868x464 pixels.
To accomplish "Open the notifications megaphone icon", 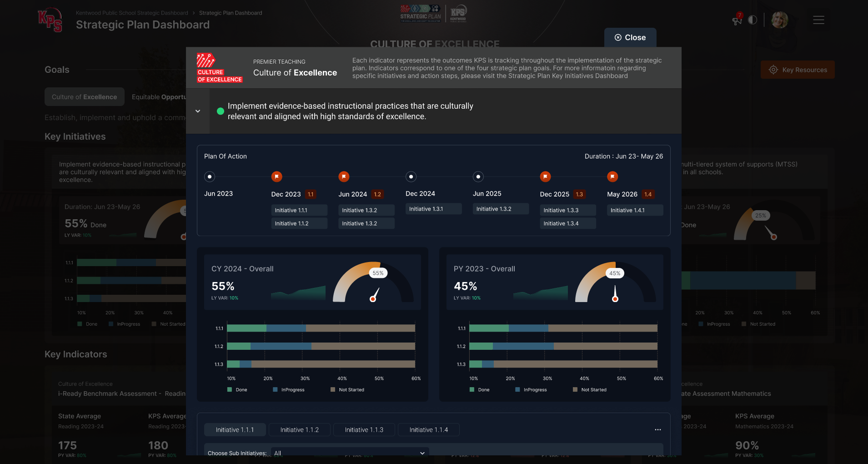I will [737, 20].
